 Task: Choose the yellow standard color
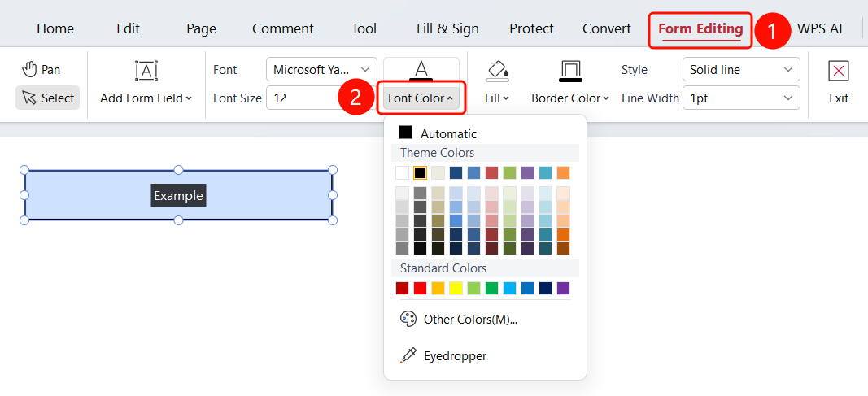click(x=456, y=288)
